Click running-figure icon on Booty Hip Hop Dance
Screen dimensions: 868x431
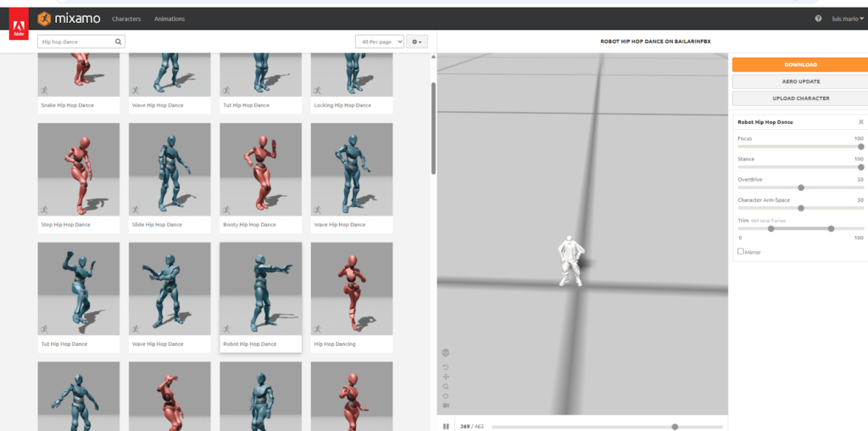pos(225,210)
